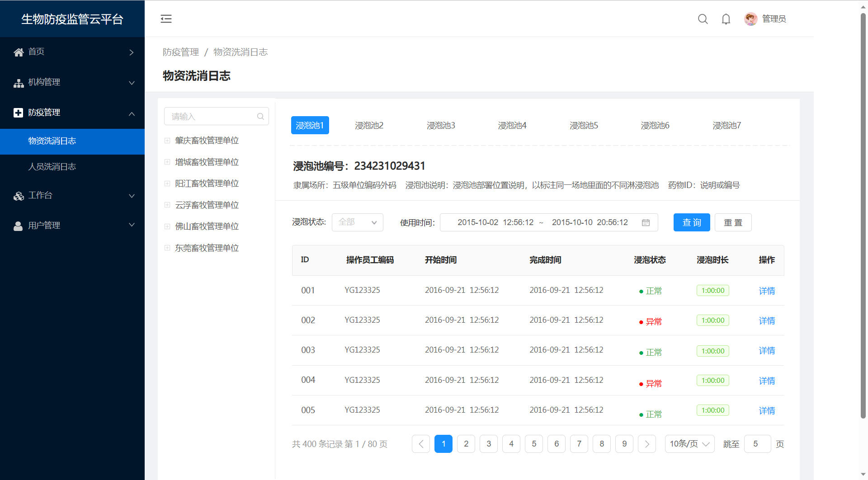
Task: Open 详情 for record 002
Action: (x=767, y=321)
